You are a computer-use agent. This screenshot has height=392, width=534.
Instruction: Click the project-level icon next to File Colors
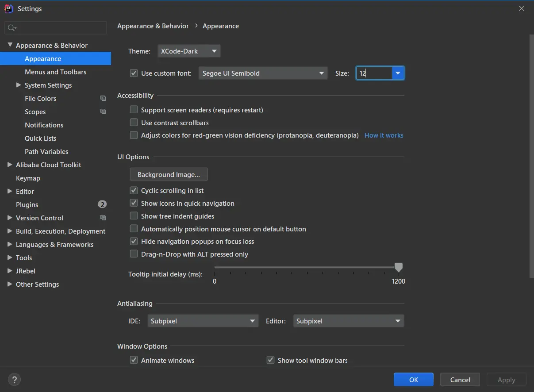(103, 98)
